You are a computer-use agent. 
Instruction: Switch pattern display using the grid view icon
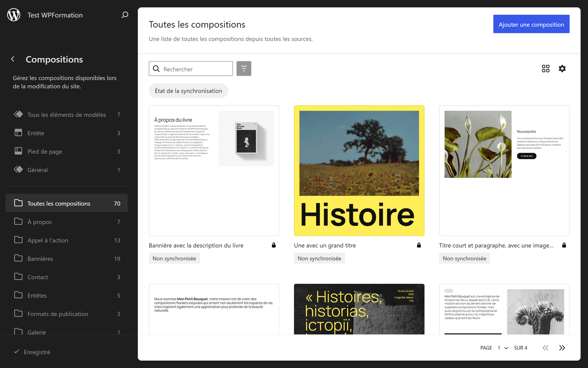pos(546,69)
